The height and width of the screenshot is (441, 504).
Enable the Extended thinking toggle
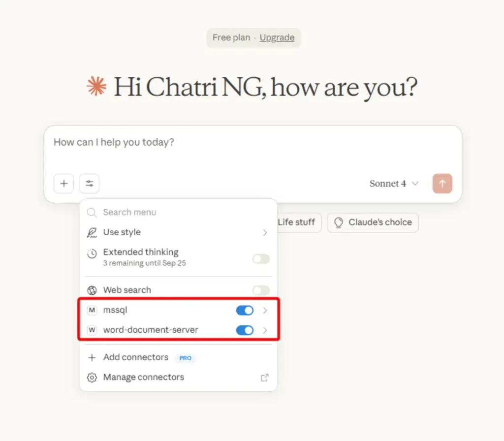click(261, 259)
